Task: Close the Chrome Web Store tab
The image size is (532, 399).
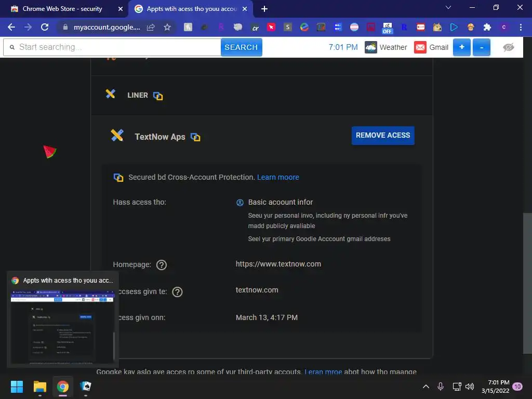Action: (x=121, y=9)
